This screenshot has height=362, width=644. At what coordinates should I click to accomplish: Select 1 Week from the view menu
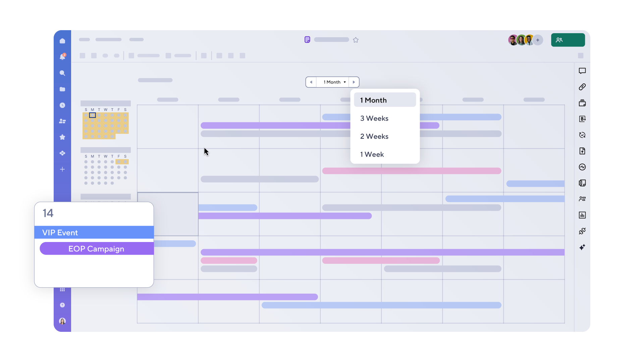[372, 154]
